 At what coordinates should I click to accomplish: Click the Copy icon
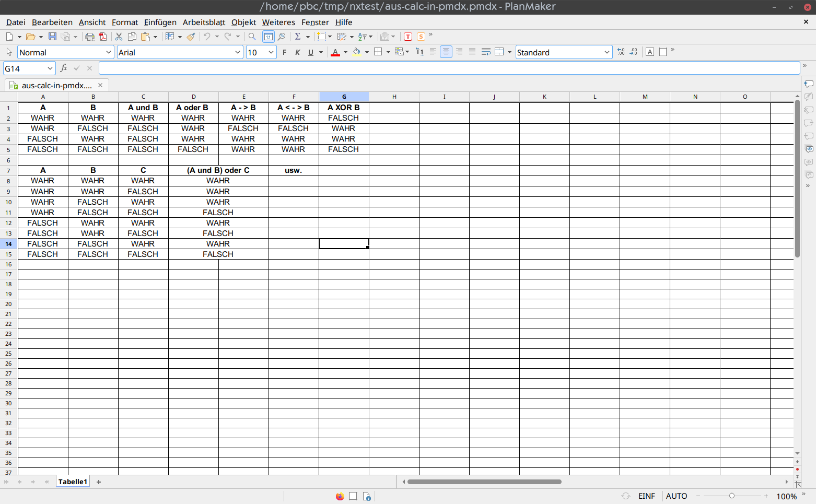pyautogui.click(x=132, y=37)
